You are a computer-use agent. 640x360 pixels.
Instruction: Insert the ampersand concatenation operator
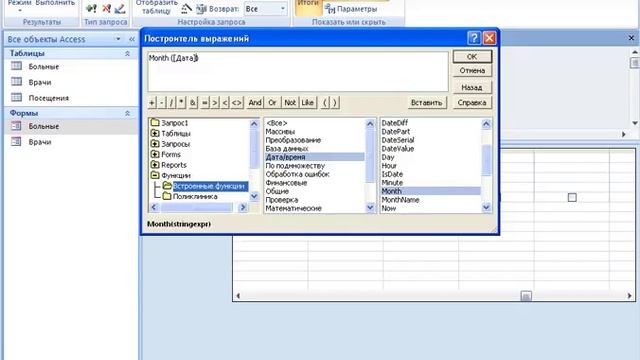tap(193, 103)
